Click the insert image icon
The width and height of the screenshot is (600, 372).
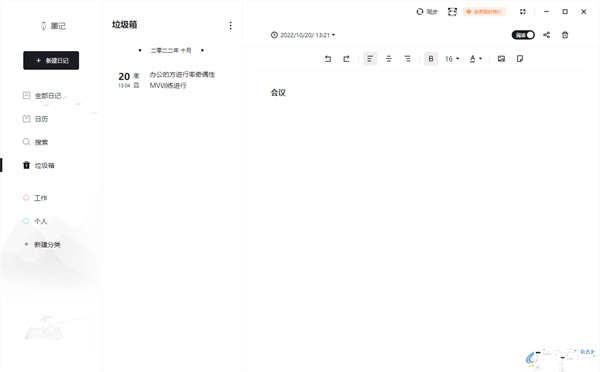point(501,59)
